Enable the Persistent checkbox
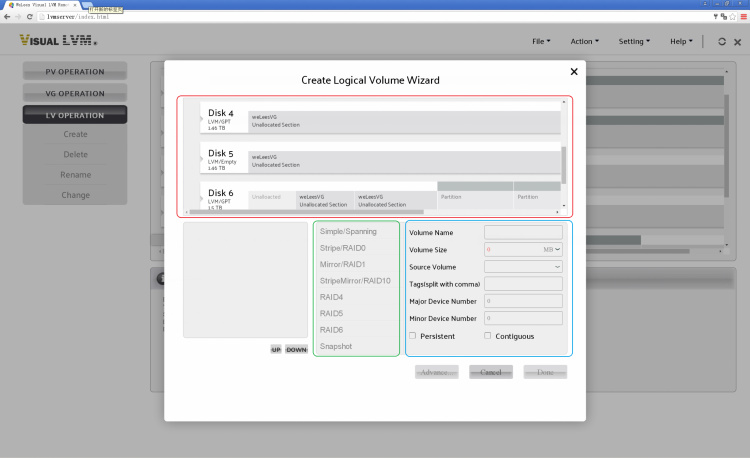The image size is (750, 458). tap(413, 336)
